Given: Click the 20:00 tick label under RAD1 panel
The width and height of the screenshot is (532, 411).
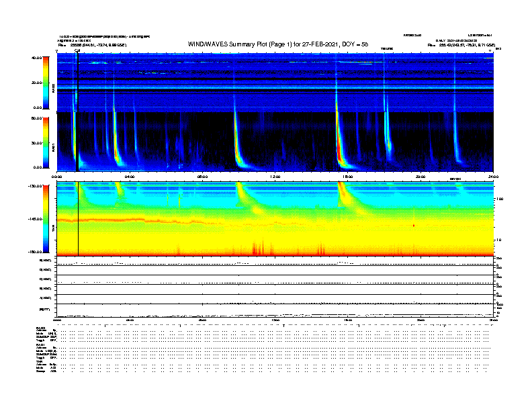Looking at the screenshot, I should pyautogui.click(x=420, y=177).
